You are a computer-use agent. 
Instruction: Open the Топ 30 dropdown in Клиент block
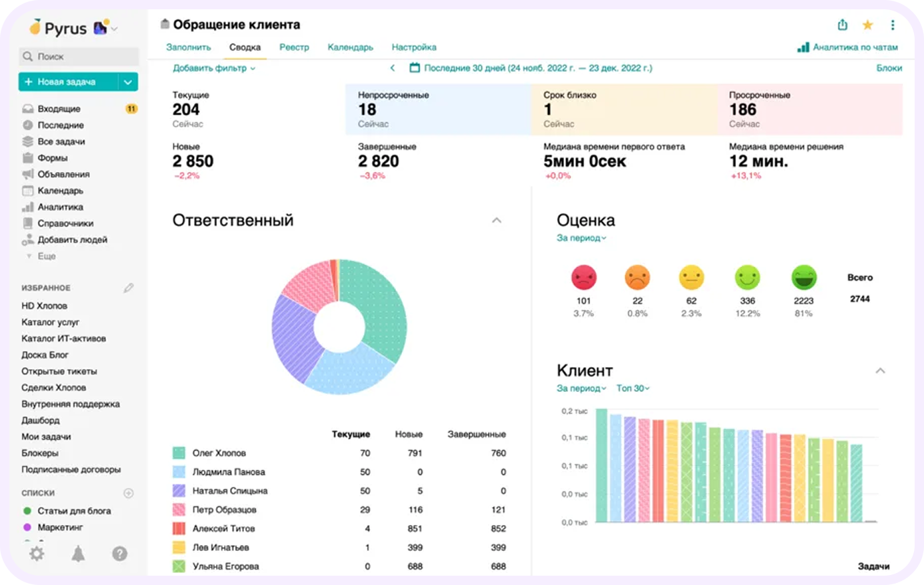point(632,388)
